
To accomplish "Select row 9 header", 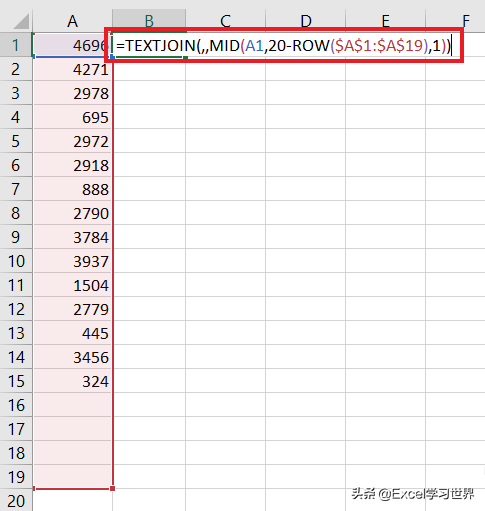I will click(x=16, y=237).
